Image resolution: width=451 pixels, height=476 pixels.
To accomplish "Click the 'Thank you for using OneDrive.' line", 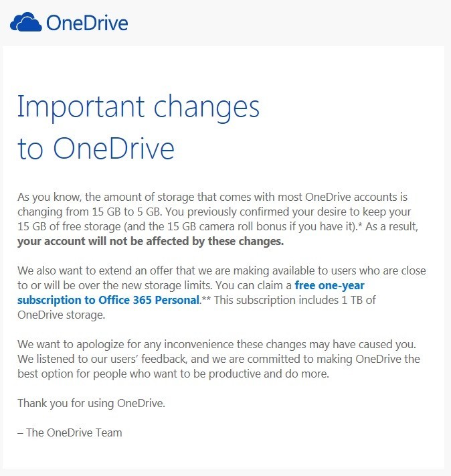I will tap(92, 403).
